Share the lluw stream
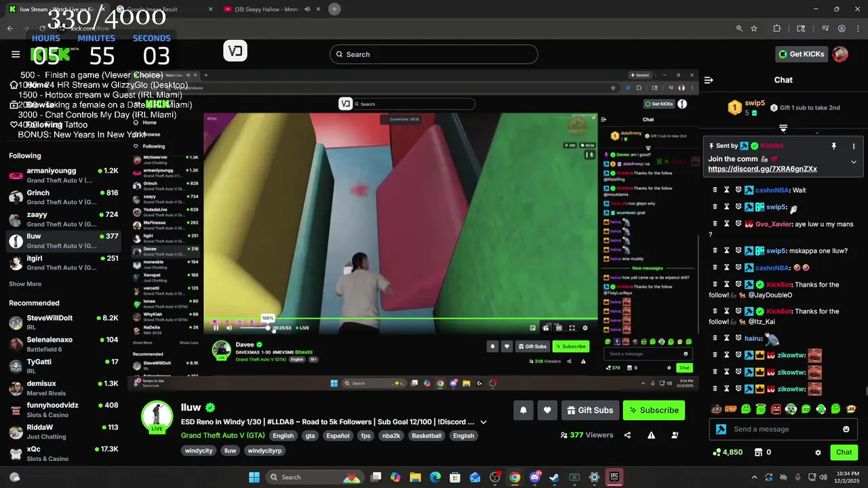868x488 pixels. point(627,435)
